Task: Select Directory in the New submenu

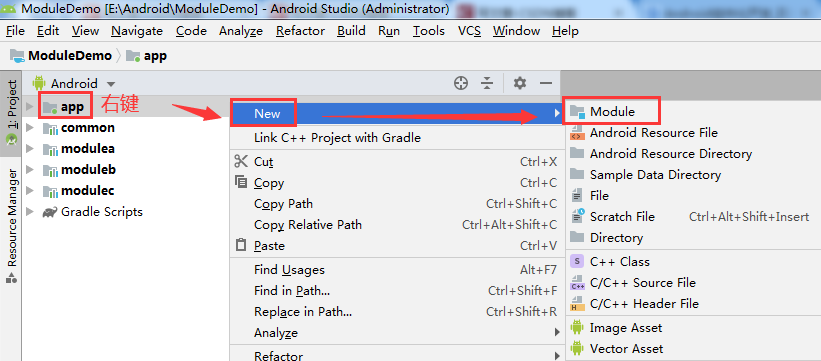Action: 693,237
